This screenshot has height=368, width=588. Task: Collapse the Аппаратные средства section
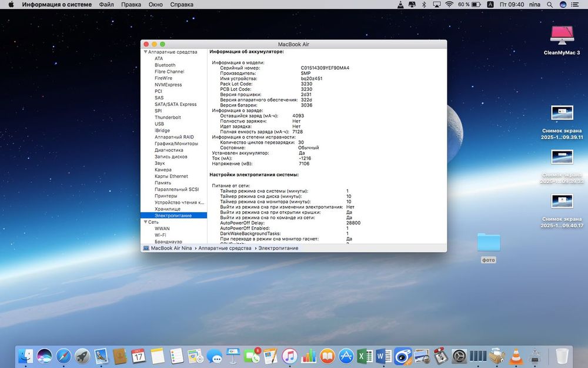[x=145, y=52]
